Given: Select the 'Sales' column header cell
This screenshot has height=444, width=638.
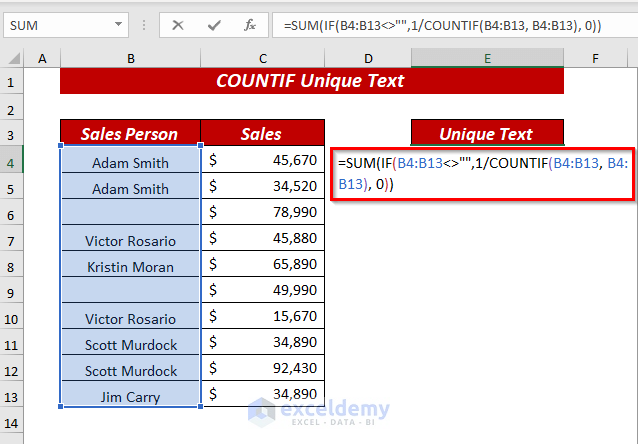Looking at the screenshot, I should point(262,133).
